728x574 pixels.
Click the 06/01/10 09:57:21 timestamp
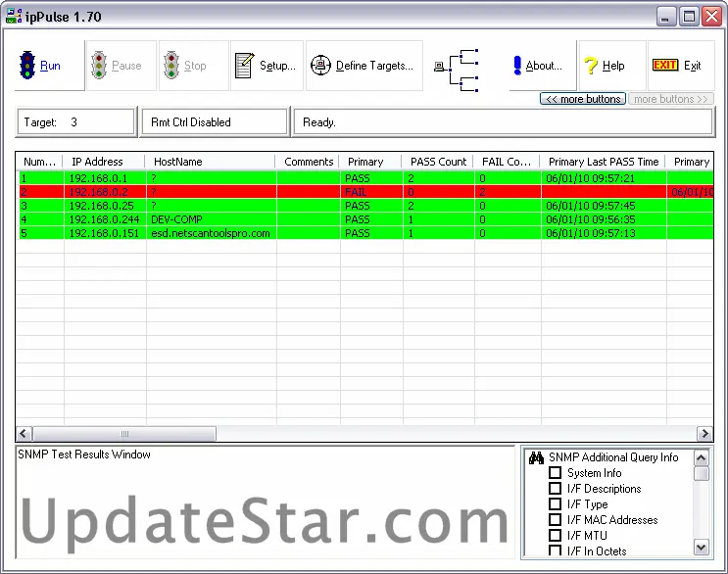point(590,178)
